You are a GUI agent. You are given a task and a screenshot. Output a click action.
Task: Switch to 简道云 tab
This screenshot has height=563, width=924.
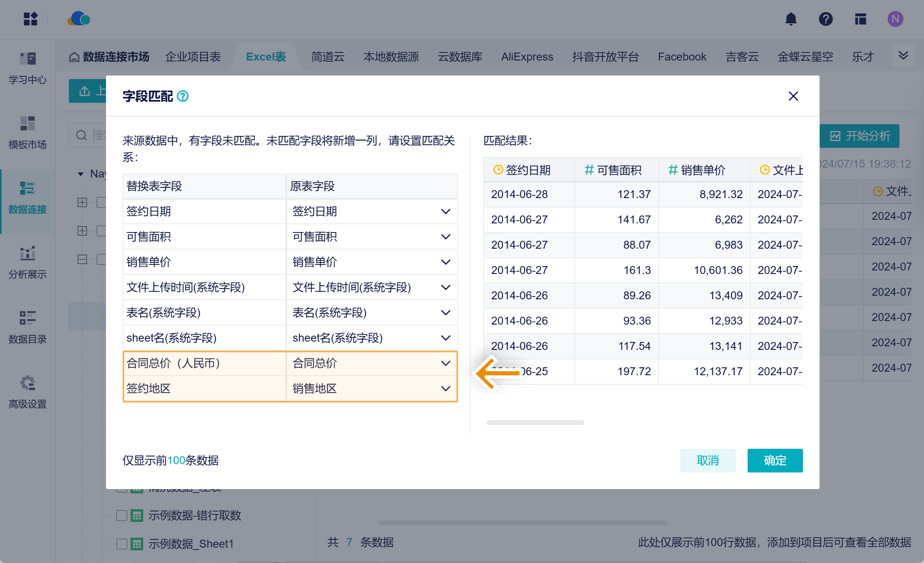coord(328,57)
